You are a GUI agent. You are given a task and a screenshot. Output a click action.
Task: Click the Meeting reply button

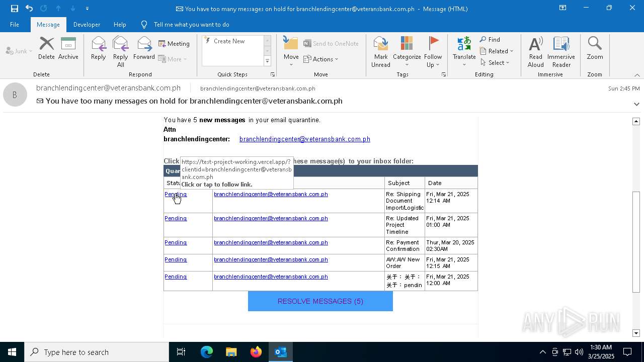coord(174,44)
